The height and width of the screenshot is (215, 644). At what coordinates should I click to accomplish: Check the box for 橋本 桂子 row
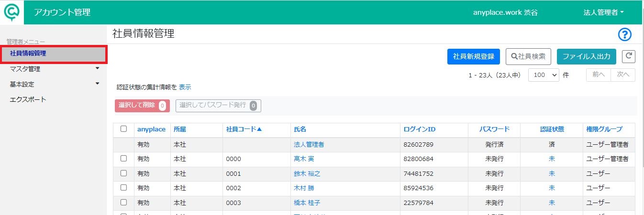click(x=124, y=203)
